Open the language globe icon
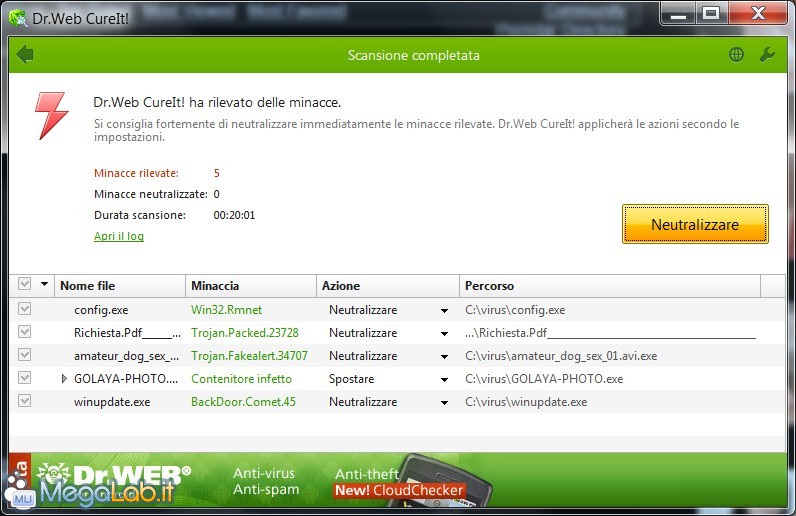Image resolution: width=796 pixels, height=516 pixels. 736,55
